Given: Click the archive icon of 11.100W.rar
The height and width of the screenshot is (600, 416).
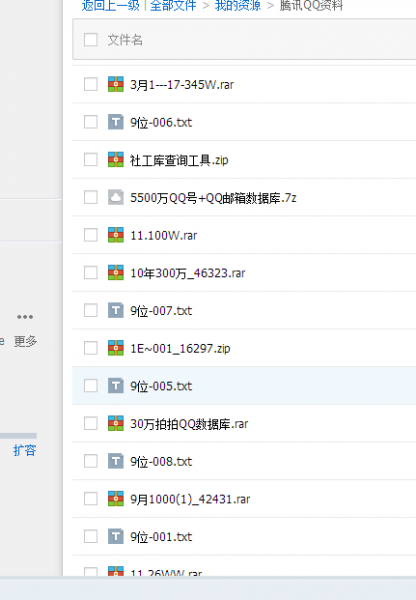Looking at the screenshot, I should (116, 235).
